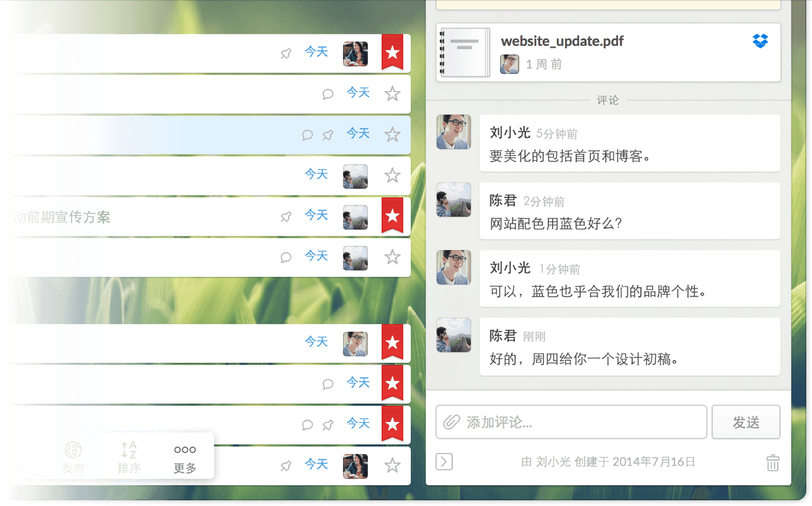Star the task with man avatar and no icons
The height and width of the screenshot is (506, 812).
pyautogui.click(x=393, y=176)
